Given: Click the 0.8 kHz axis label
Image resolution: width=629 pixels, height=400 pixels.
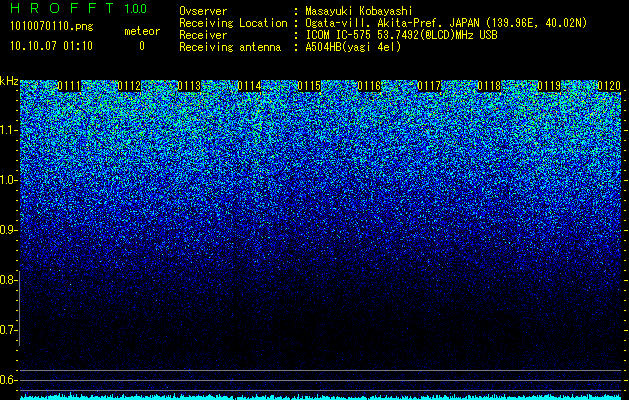Looking at the screenshot, I should pos(8,280).
